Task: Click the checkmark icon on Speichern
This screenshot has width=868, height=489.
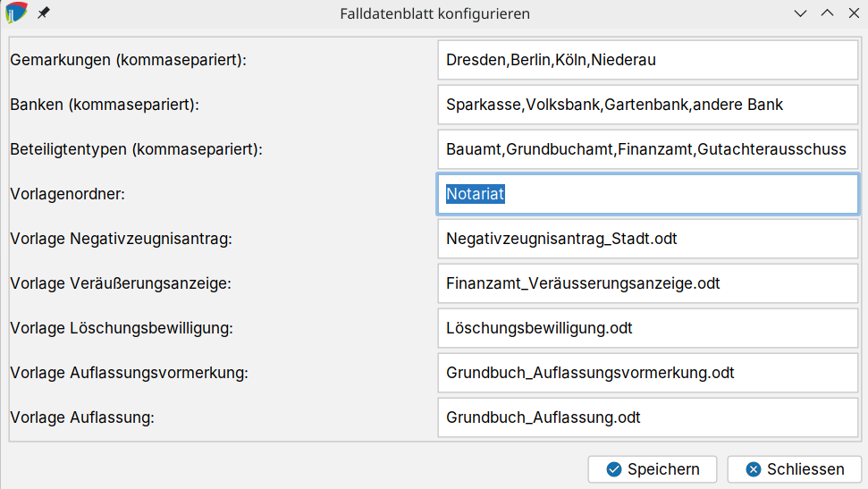Action: [x=614, y=469]
